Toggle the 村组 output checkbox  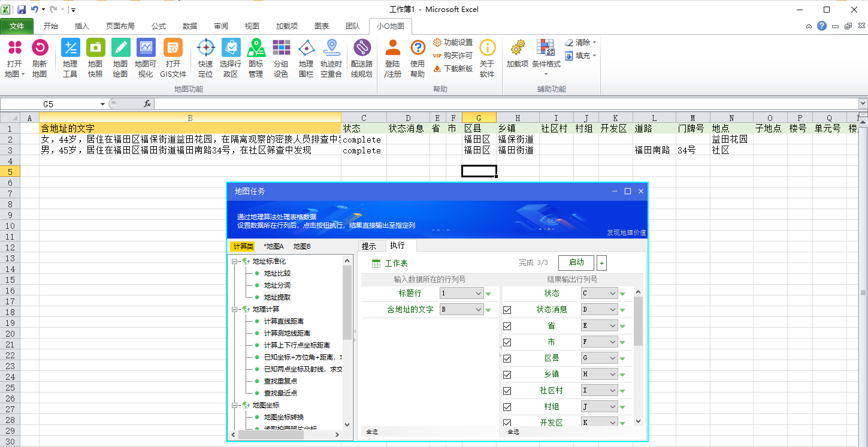click(x=507, y=407)
